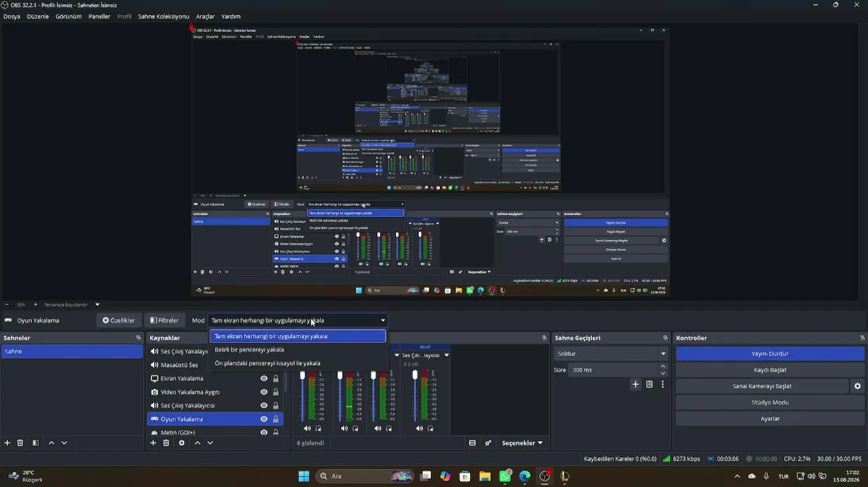Screen dimensions: 868x487
Task: Open the Filtreler filters button
Action: [164, 321]
